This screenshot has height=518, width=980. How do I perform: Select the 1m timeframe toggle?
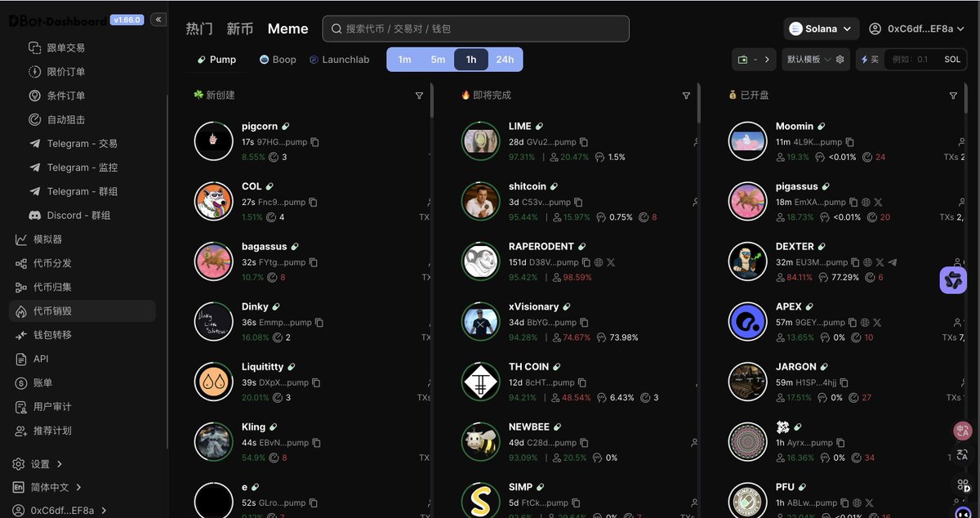pos(404,60)
